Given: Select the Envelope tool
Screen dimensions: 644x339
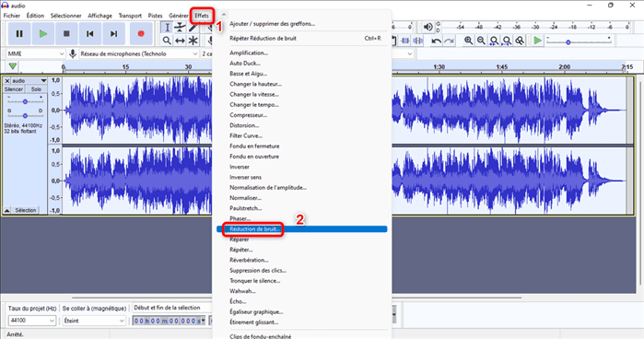Looking at the screenshot, I should 180,28.
